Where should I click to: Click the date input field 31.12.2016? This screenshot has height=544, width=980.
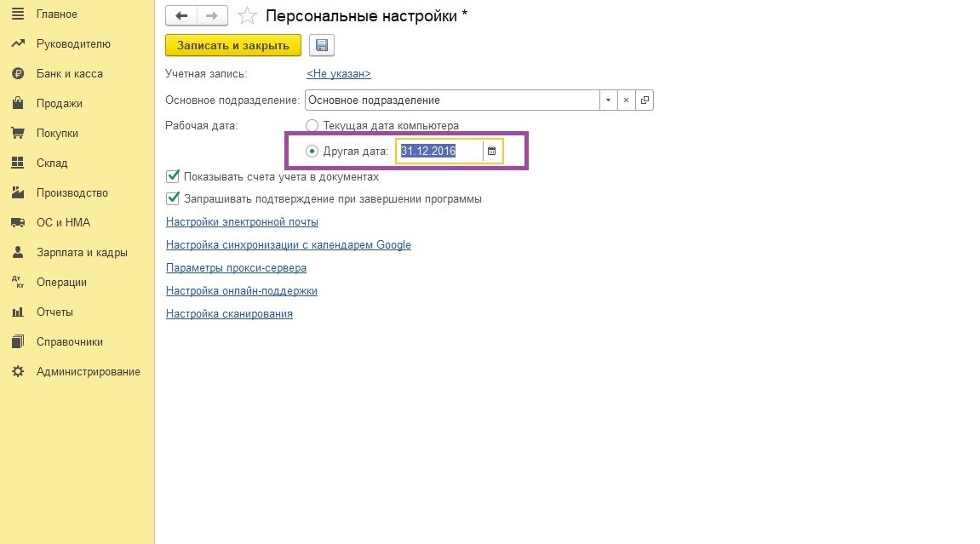click(x=438, y=152)
